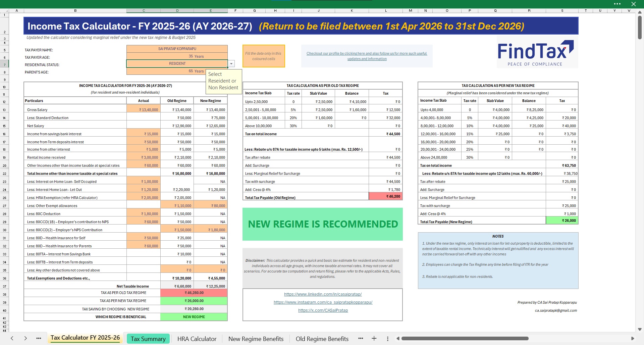Screen dimensions: 644x345
Task: Show hidden sheets via ellipsis after Old Regime Benefits
Action: pos(361,338)
